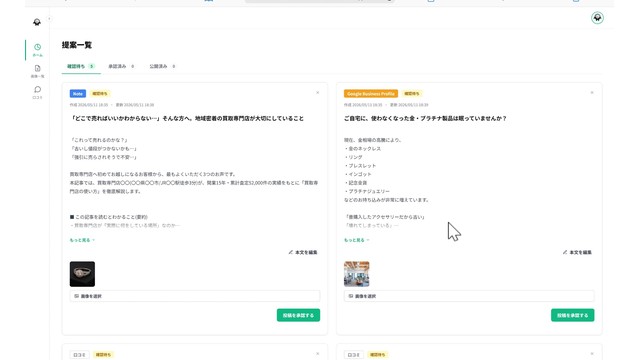Click the 確認待ち badge on bottom-left 口コミ card

(103, 355)
